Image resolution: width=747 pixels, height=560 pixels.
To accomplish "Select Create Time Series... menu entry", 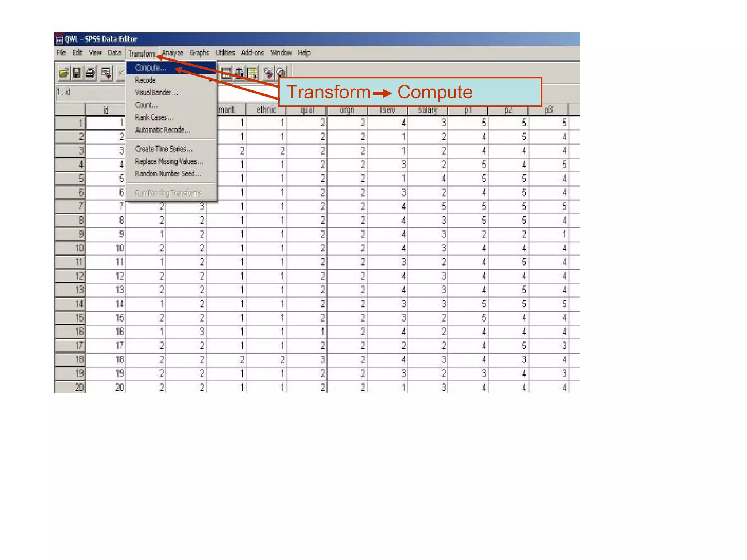I will coord(171,149).
